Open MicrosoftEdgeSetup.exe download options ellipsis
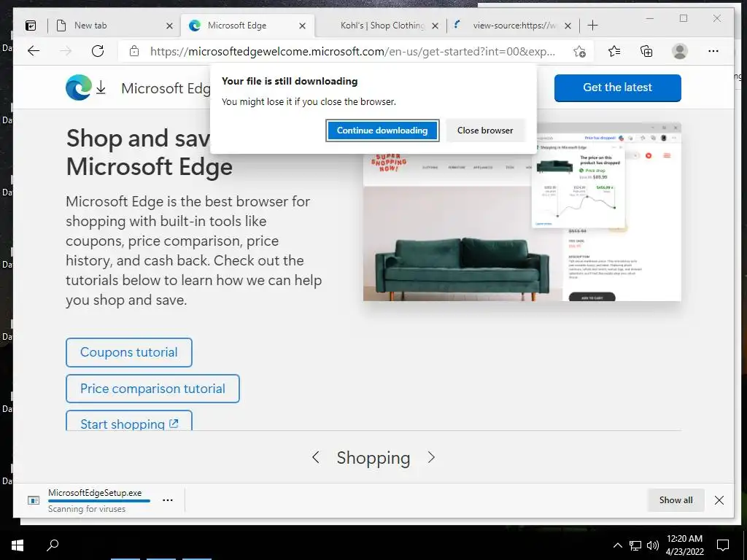The image size is (747, 560). [168, 500]
